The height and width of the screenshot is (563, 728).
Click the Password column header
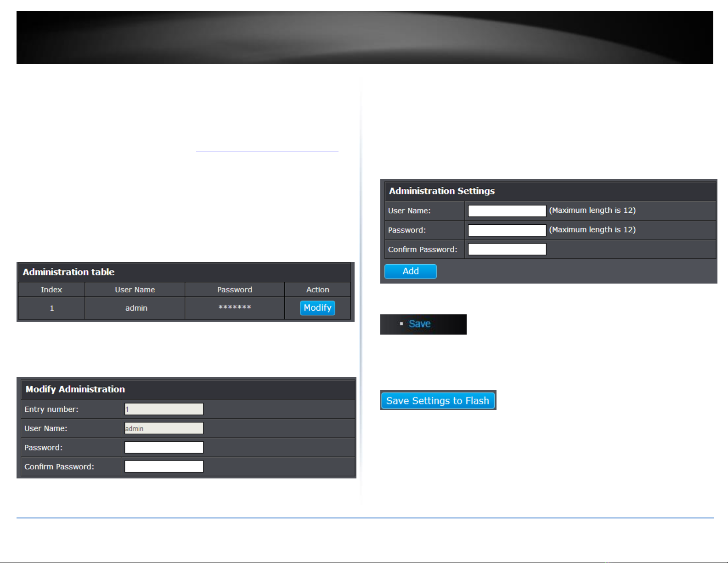click(x=235, y=290)
